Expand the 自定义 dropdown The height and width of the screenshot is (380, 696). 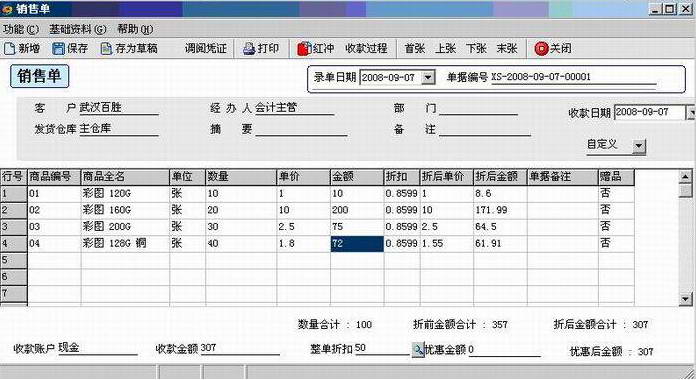pyautogui.click(x=639, y=146)
